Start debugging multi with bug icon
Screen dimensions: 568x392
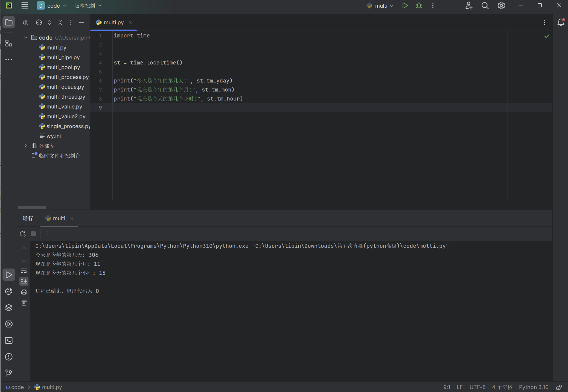419,5
